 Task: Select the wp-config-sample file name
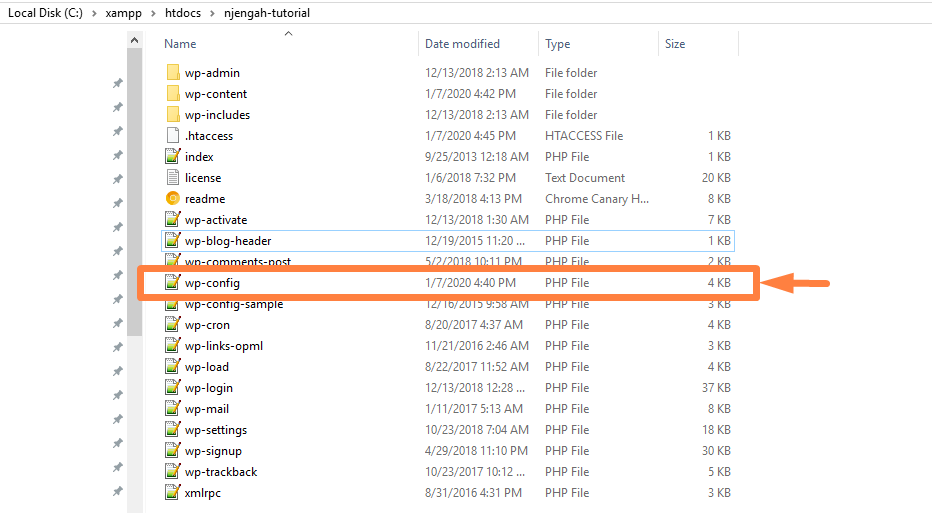[234, 305]
